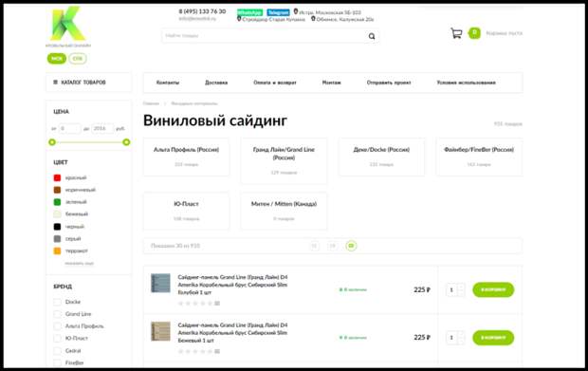Open the Контакты menu item
Image resolution: width=588 pixels, height=371 pixels.
coord(168,83)
